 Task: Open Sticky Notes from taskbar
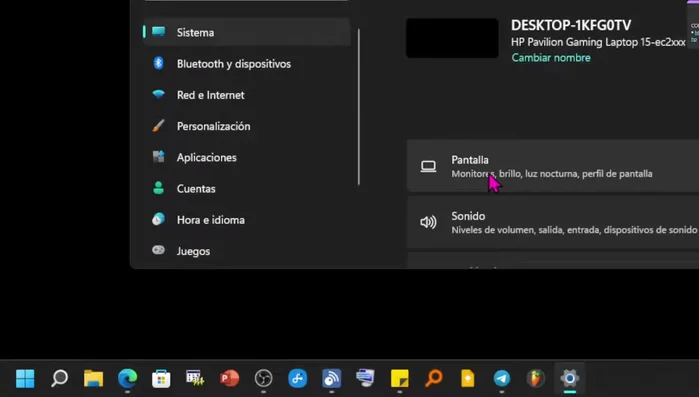(399, 378)
